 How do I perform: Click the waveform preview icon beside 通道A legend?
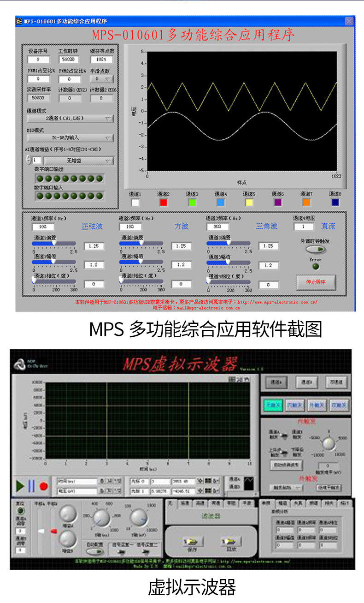pos(249,483)
